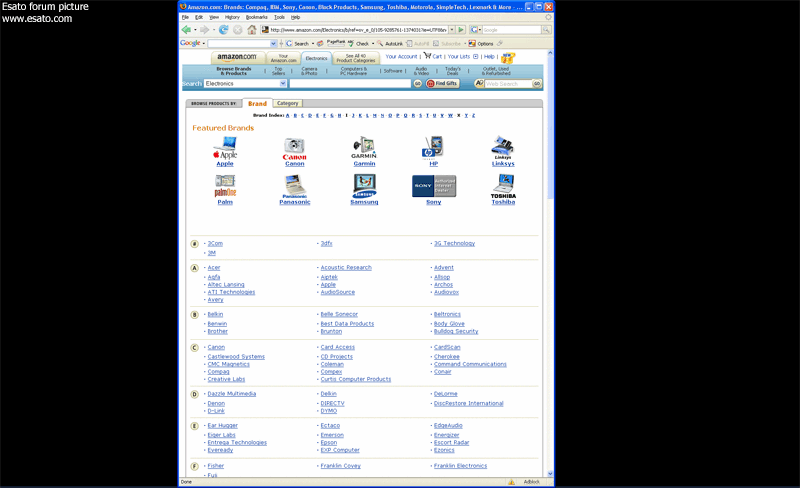Click AutoLink in the Google toolbar
The image size is (800, 488).
(390, 43)
